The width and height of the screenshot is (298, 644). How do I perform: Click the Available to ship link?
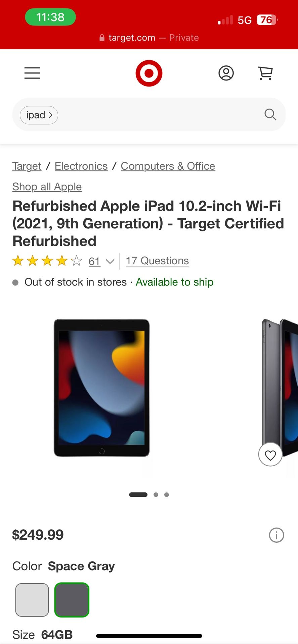pyautogui.click(x=174, y=282)
